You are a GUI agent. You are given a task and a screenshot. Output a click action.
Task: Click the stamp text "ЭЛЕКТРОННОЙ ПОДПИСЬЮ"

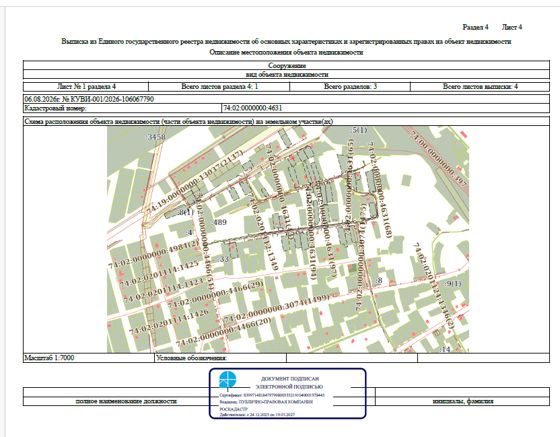click(290, 387)
